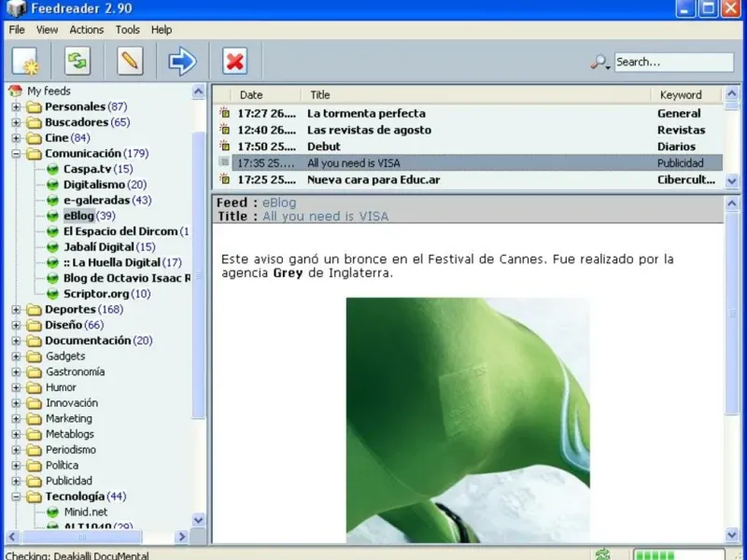Click the Periodismo folder icon
Screen dimensions: 747x560
pos(34,450)
